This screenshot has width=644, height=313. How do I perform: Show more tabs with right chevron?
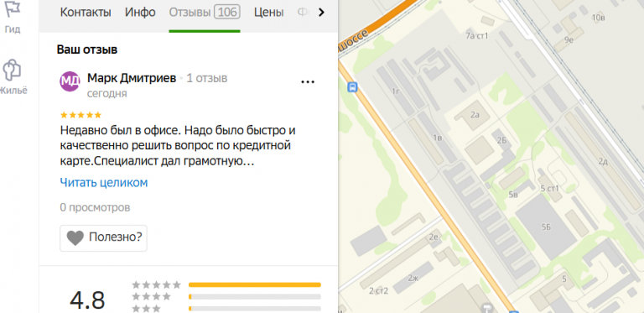tap(322, 13)
